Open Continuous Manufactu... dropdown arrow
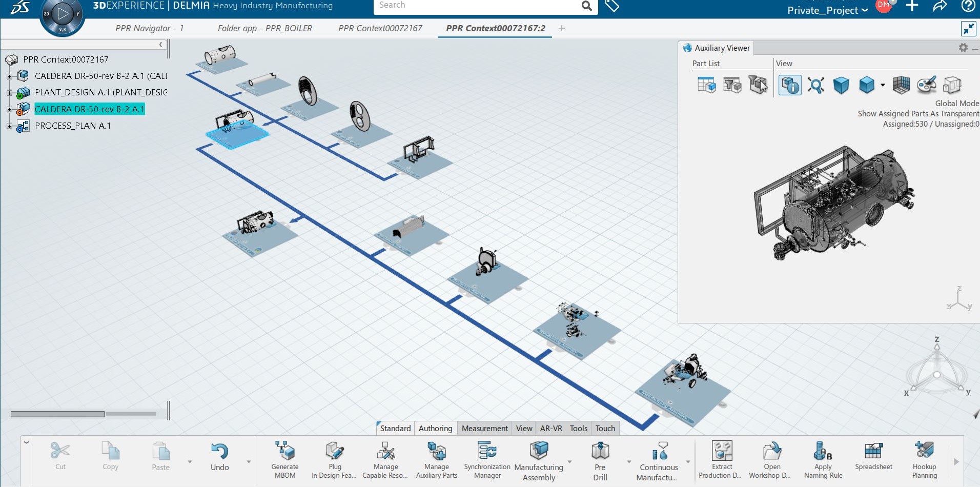980x487 pixels. click(688, 462)
